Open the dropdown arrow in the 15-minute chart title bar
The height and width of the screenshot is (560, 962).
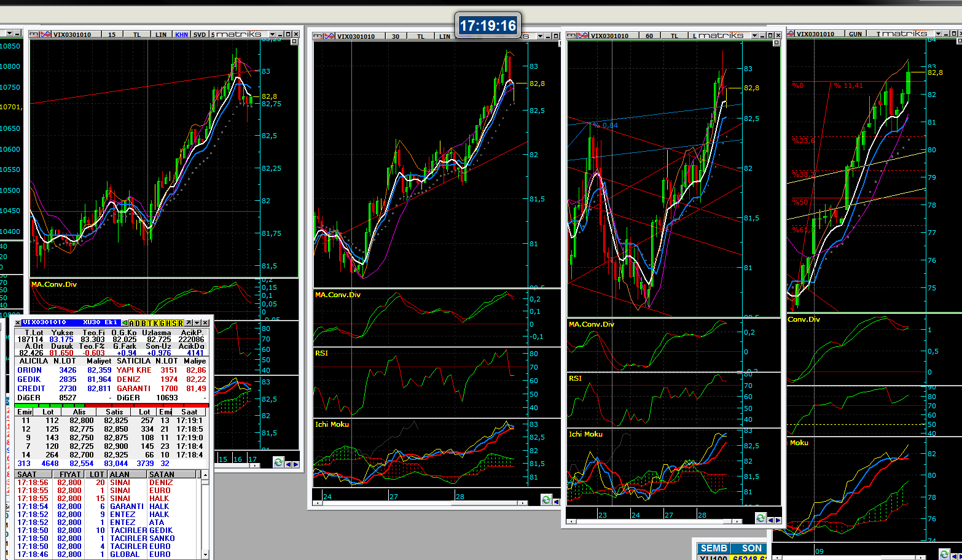pos(271,34)
